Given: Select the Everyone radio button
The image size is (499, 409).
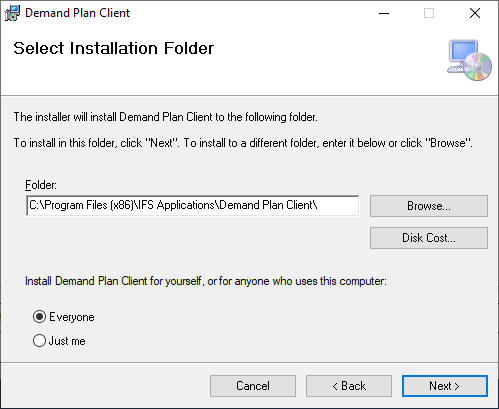Looking at the screenshot, I should pyautogui.click(x=39, y=316).
